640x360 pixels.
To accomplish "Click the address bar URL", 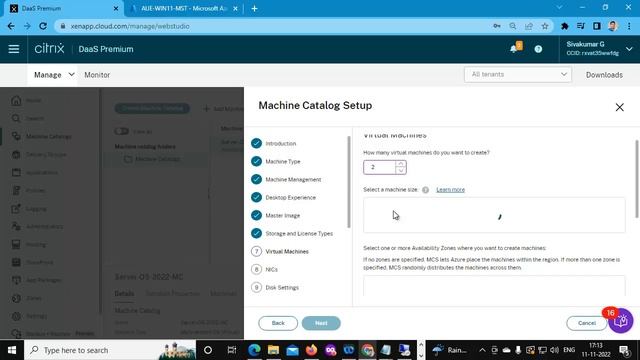I will (x=130, y=26).
